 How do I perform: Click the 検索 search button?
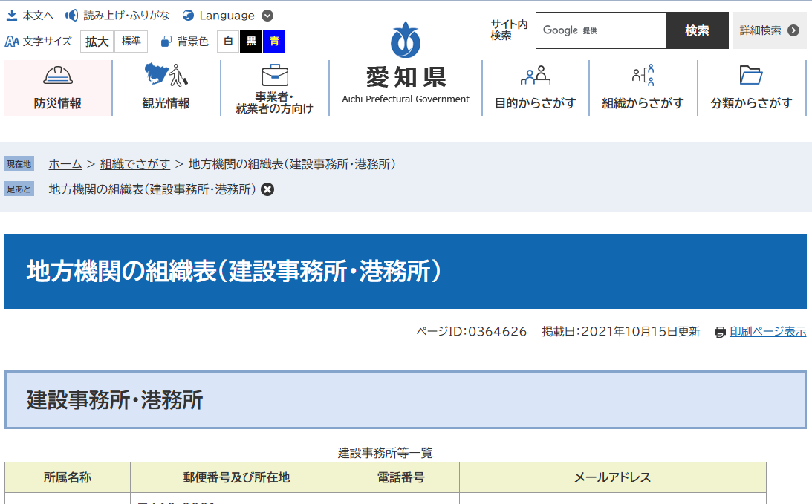pos(697,30)
